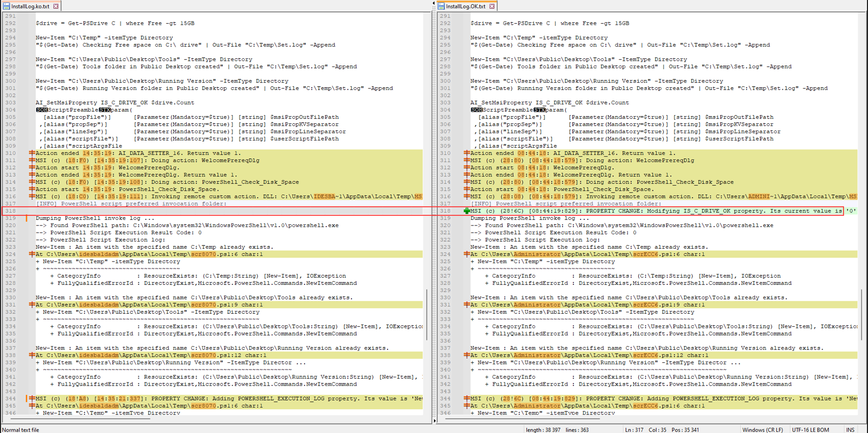This screenshot has height=433, width=868.
Task: Click changed-line marker at line 324 in OK log
Action: pyautogui.click(x=467, y=254)
